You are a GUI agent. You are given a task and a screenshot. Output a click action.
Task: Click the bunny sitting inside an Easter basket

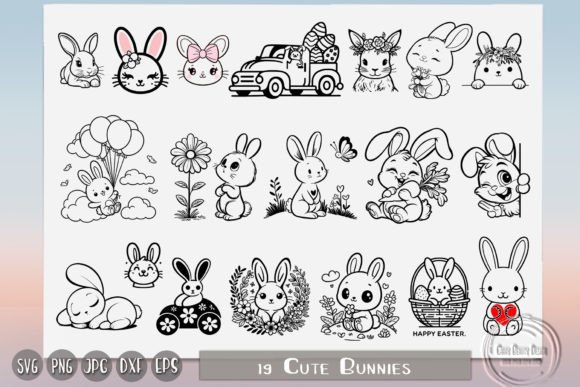click(439, 291)
